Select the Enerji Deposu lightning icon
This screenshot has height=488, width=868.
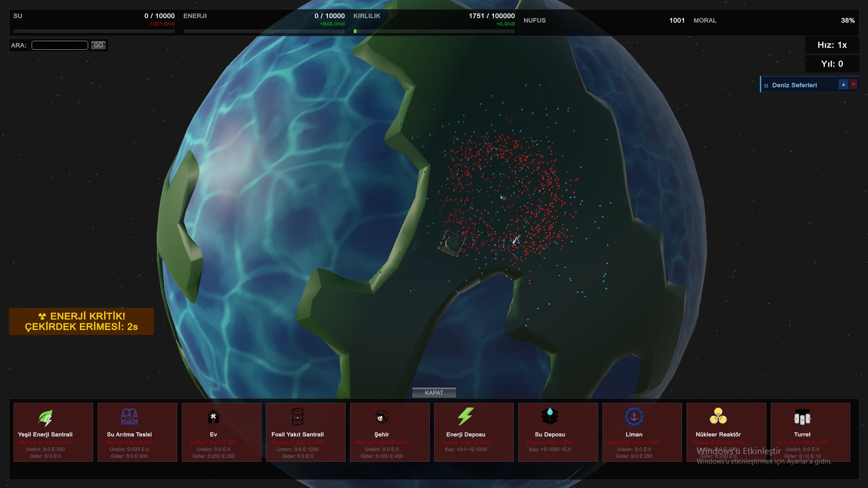(x=465, y=416)
